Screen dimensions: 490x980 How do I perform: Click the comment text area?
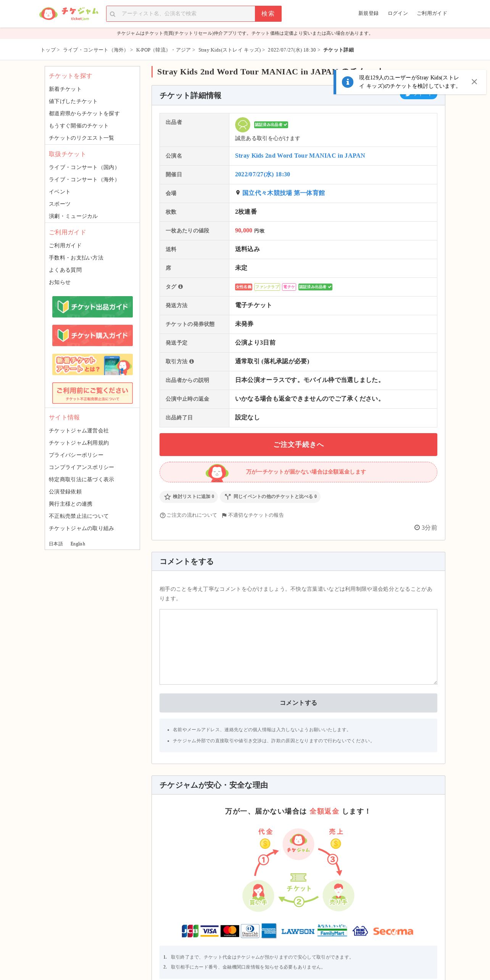(298, 647)
